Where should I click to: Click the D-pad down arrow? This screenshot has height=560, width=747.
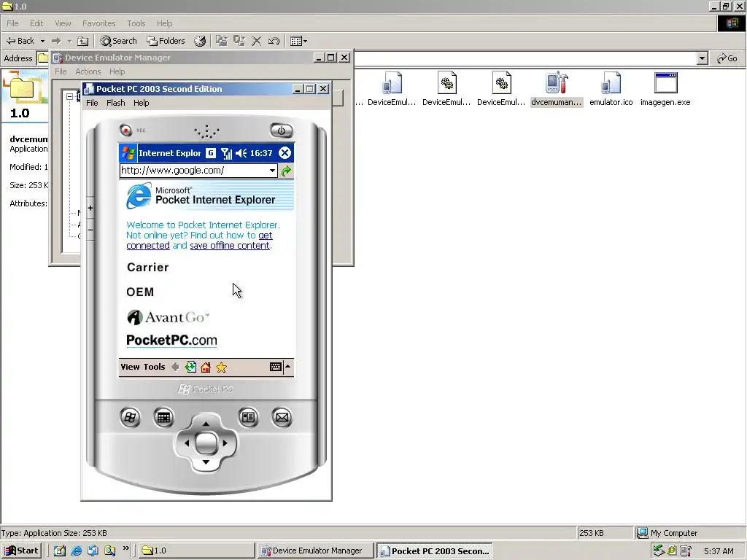206,462
